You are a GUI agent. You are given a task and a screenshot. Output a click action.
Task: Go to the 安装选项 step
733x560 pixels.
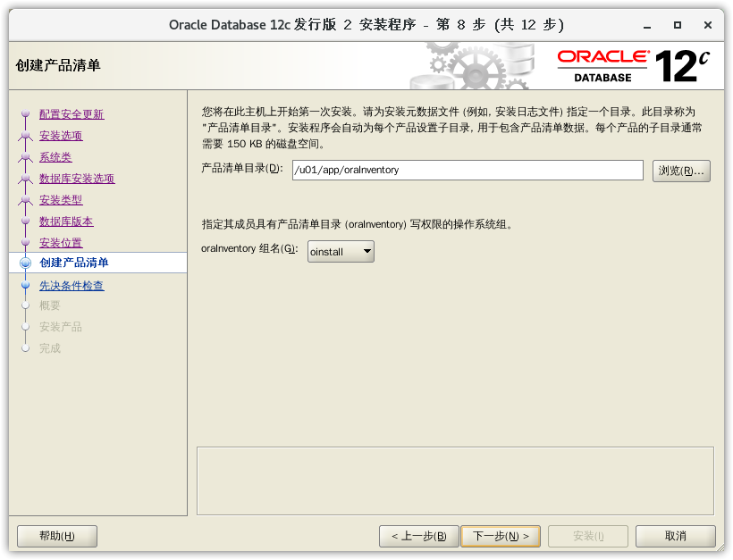61,136
